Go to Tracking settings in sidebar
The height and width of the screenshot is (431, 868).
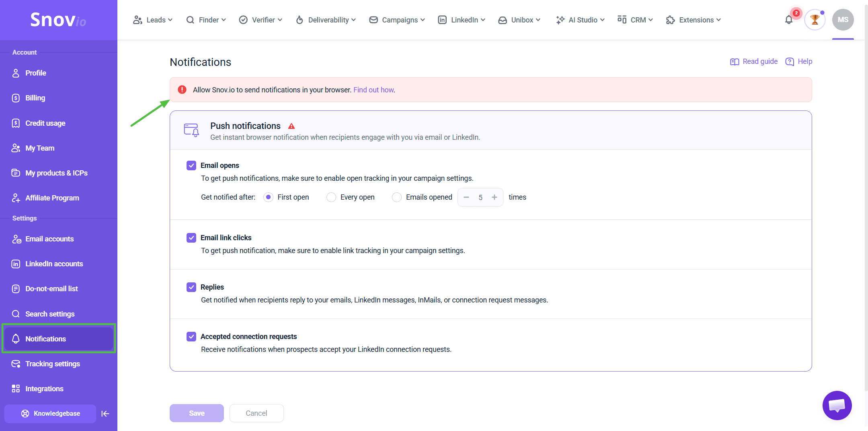[52, 364]
